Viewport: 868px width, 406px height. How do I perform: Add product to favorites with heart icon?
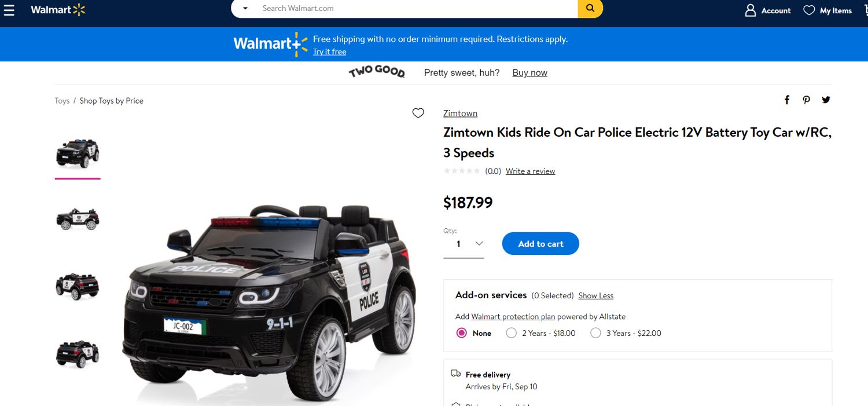tap(418, 113)
